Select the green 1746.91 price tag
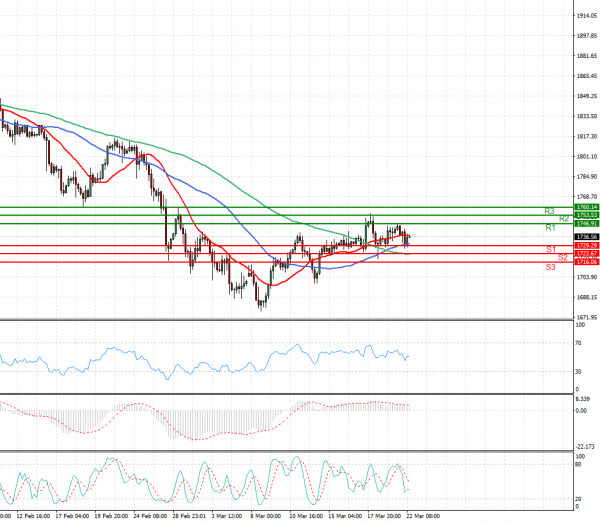 (587, 223)
